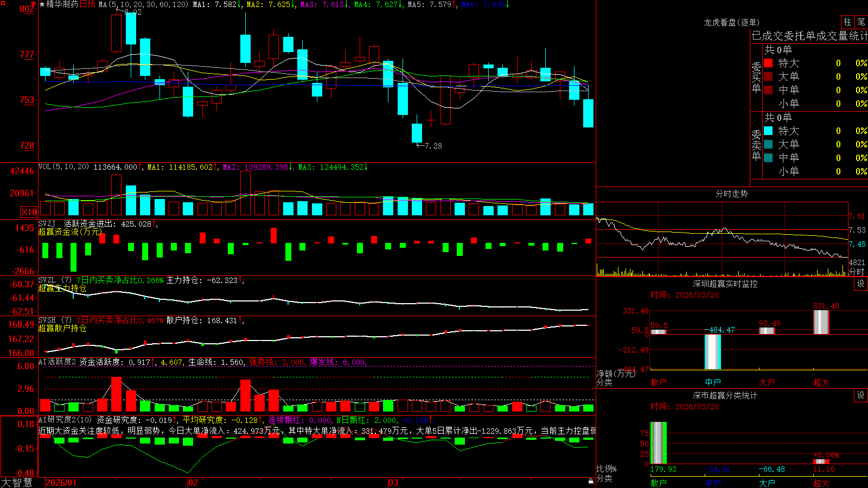Open the 日线 period selector
The width and height of the screenshot is (868, 488).
point(87,4)
